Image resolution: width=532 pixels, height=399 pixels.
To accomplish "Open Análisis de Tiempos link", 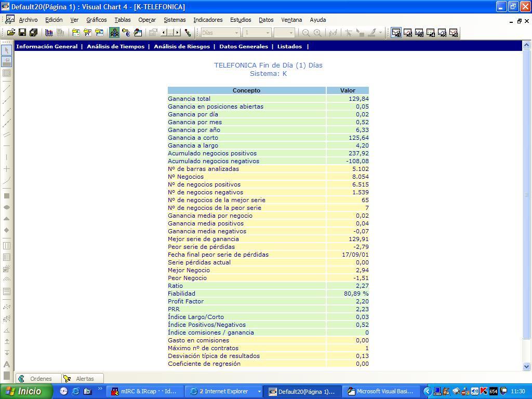I will tap(116, 46).
